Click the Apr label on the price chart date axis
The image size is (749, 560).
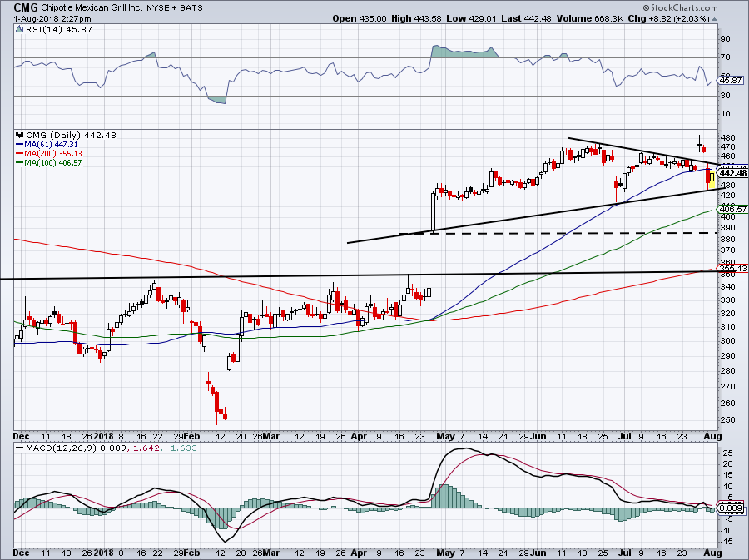359,436
